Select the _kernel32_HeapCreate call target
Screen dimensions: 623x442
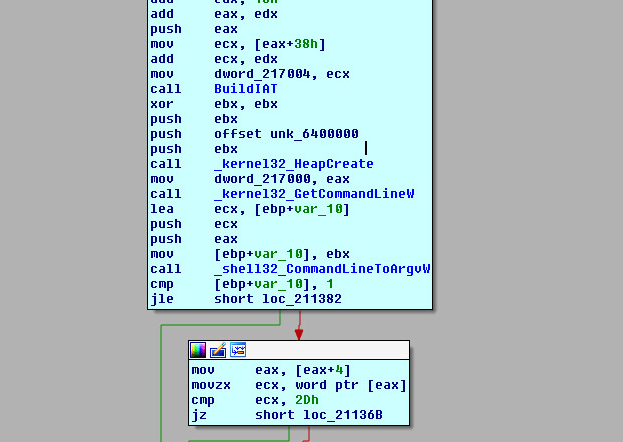point(293,164)
